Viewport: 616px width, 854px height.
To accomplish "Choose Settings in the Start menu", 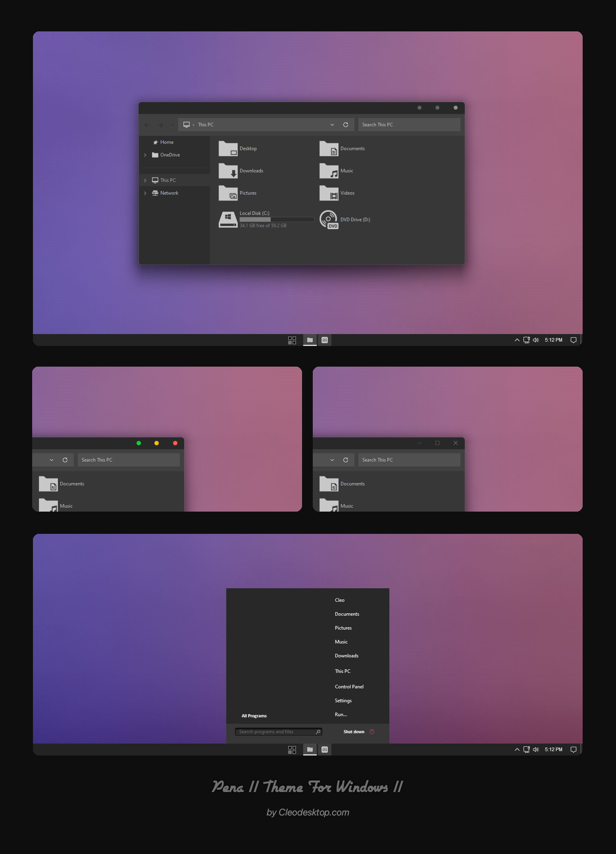I will 343,701.
